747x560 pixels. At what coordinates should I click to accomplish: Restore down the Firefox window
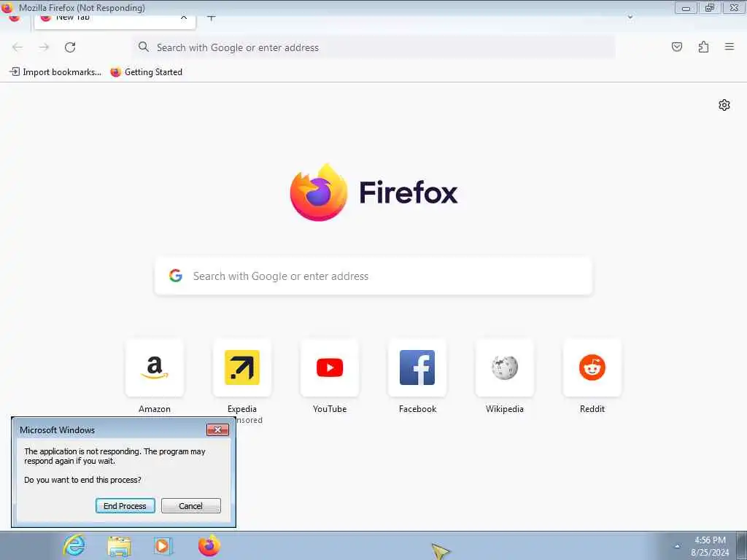point(710,7)
